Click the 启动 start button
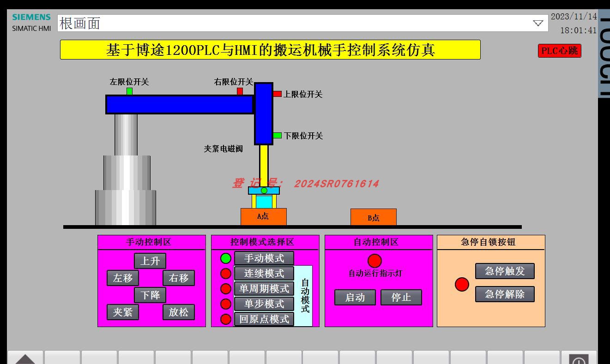The width and height of the screenshot is (610, 364). click(355, 298)
